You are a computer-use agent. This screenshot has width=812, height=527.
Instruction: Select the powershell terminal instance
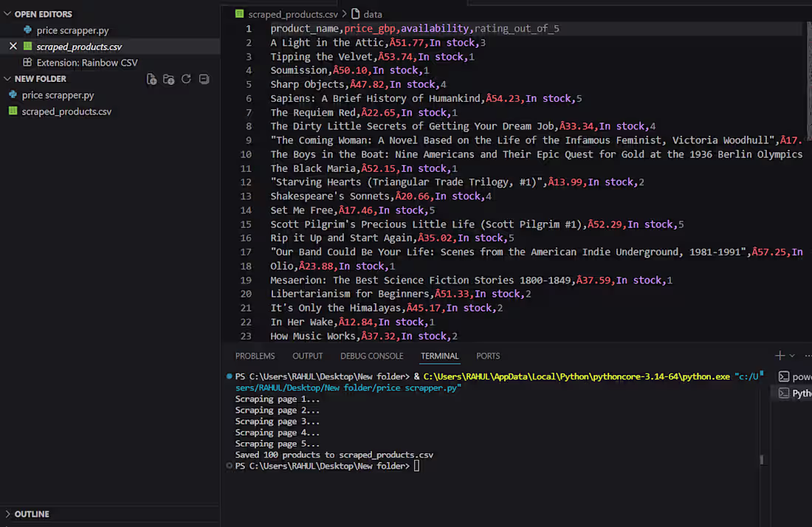(x=795, y=377)
